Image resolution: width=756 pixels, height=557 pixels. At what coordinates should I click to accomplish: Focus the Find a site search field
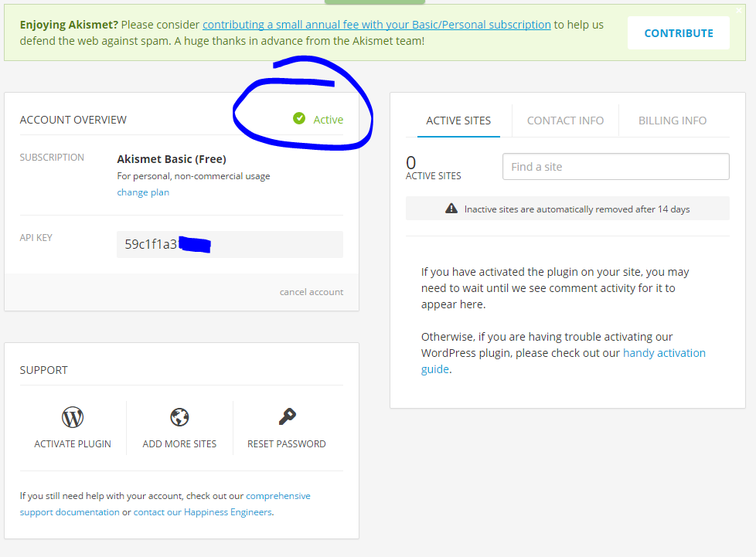pyautogui.click(x=615, y=167)
